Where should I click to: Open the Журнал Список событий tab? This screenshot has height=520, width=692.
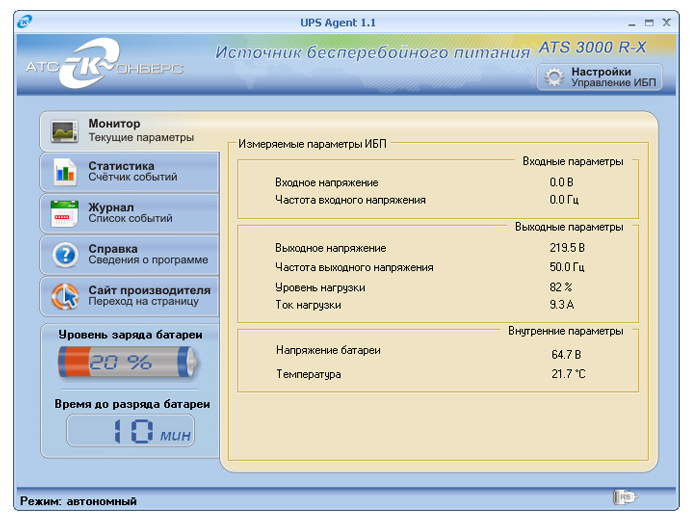[129, 213]
